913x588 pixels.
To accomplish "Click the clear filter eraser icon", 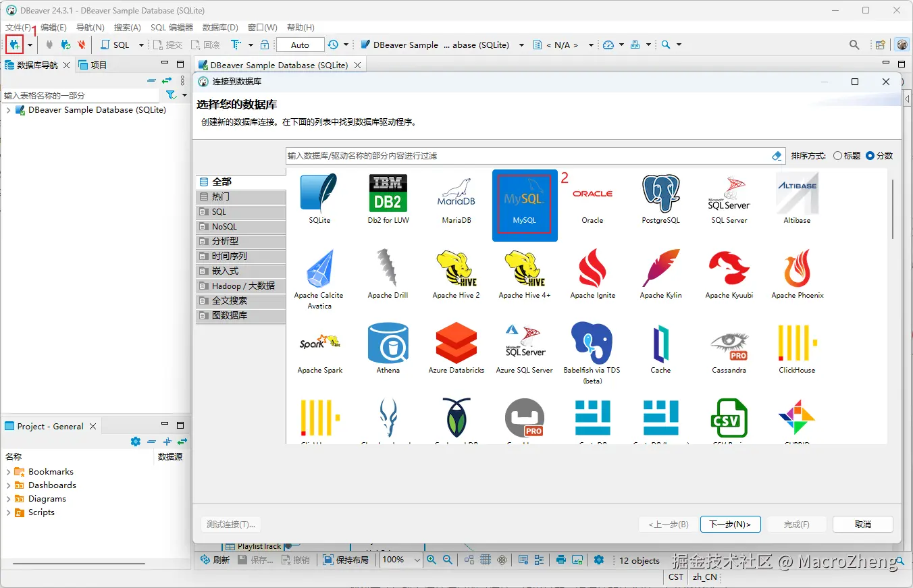I will pos(777,156).
